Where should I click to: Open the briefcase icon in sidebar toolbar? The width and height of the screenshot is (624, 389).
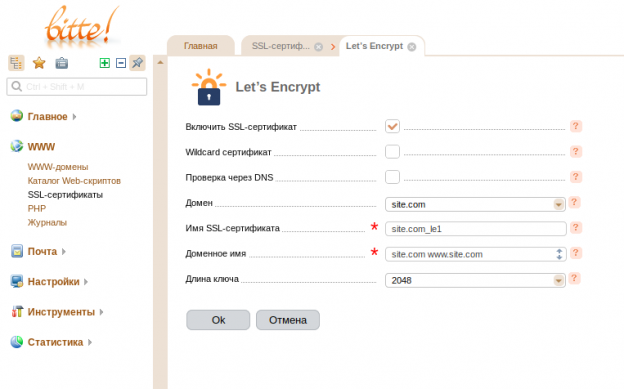tap(62, 63)
